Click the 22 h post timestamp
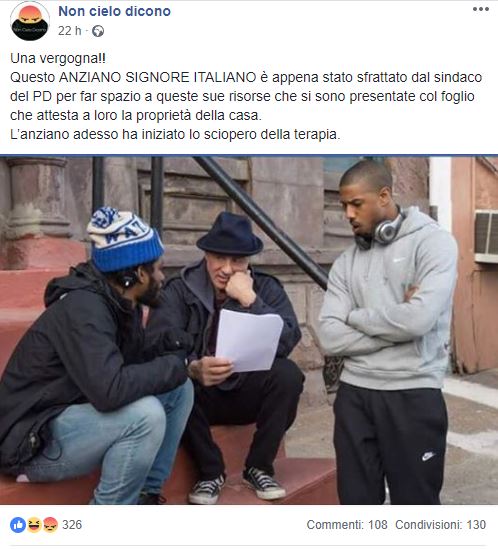This screenshot has height=549, width=498. coord(69,31)
